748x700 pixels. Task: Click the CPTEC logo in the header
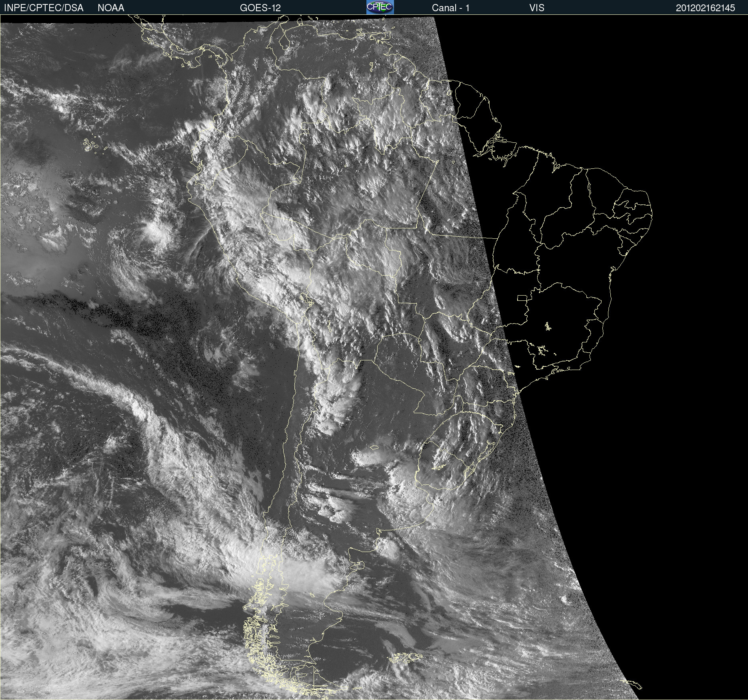[x=380, y=7]
